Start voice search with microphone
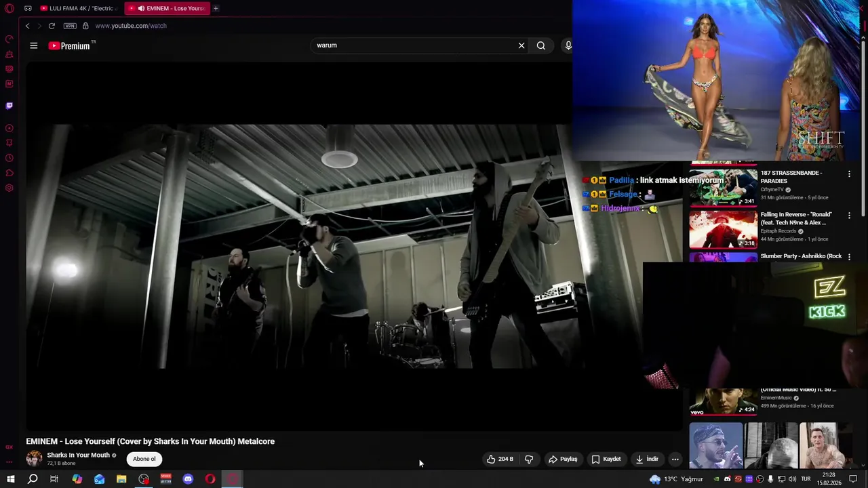868x488 pixels. coord(568,45)
